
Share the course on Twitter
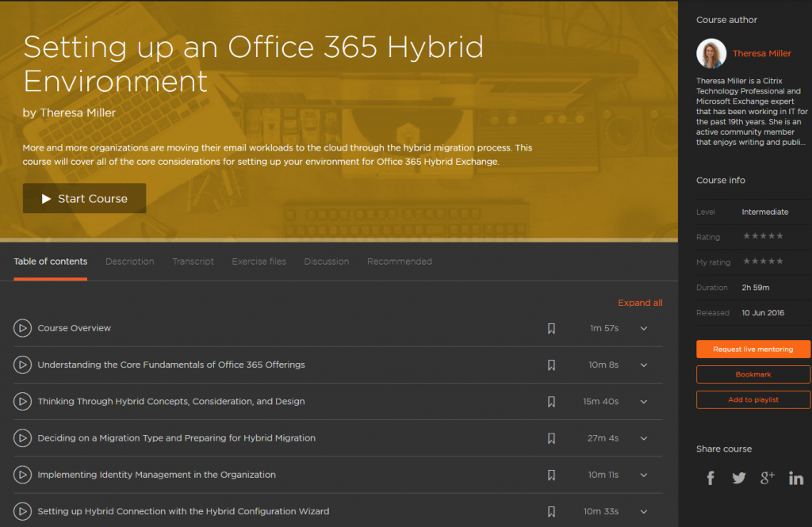point(738,478)
